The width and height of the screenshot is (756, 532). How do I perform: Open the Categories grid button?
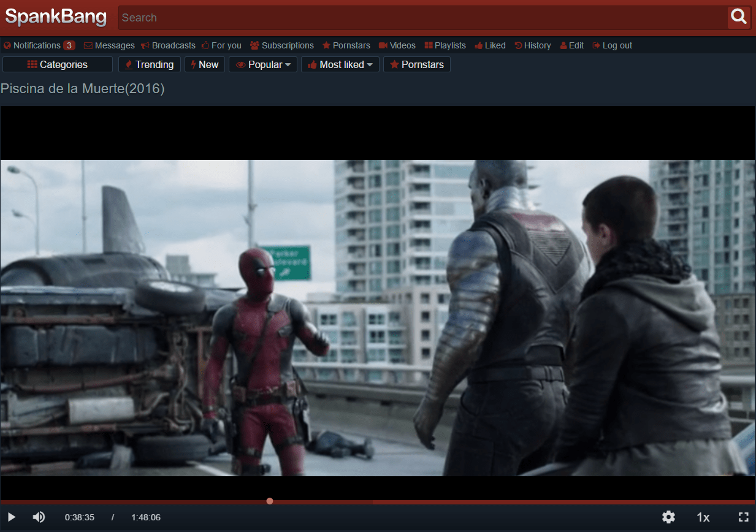(58, 64)
